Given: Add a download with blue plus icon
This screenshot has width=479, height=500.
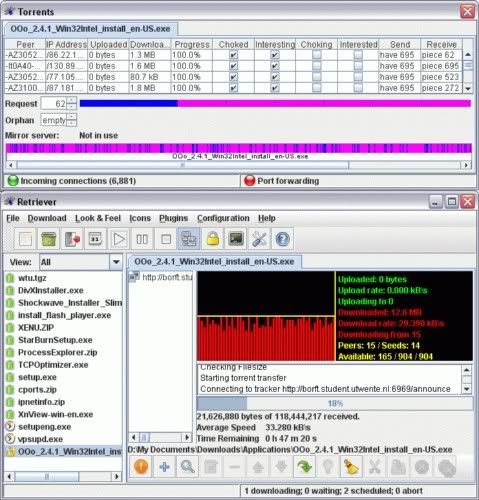Looking at the screenshot, I should pyautogui.click(x=164, y=467).
